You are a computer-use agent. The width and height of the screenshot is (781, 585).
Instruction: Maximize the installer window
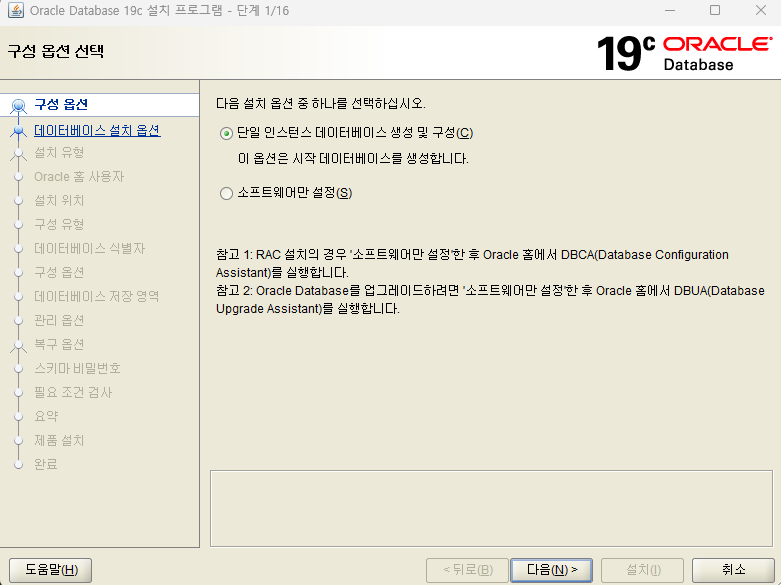pos(715,10)
